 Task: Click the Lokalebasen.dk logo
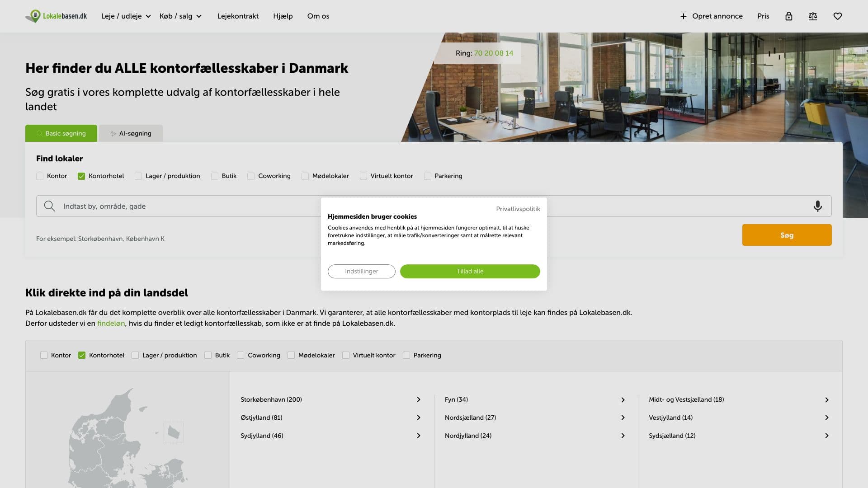tap(56, 16)
